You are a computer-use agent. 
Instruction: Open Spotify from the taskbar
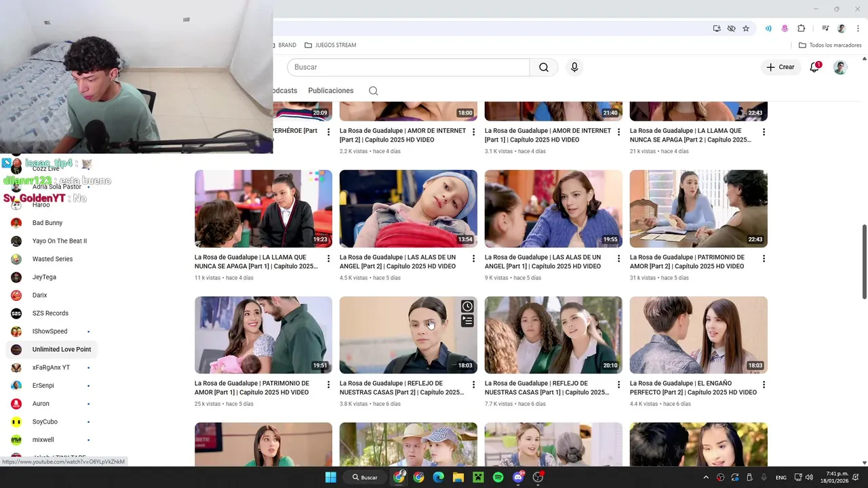pyautogui.click(x=498, y=477)
